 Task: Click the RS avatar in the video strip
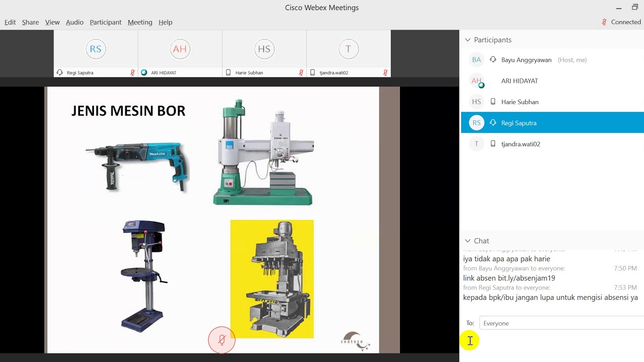pyautogui.click(x=96, y=49)
